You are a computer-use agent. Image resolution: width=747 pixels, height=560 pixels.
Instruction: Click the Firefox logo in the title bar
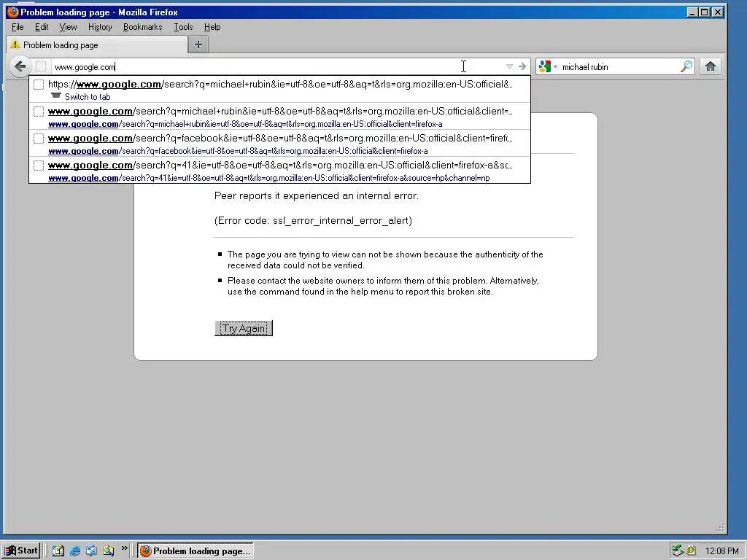pyautogui.click(x=13, y=12)
